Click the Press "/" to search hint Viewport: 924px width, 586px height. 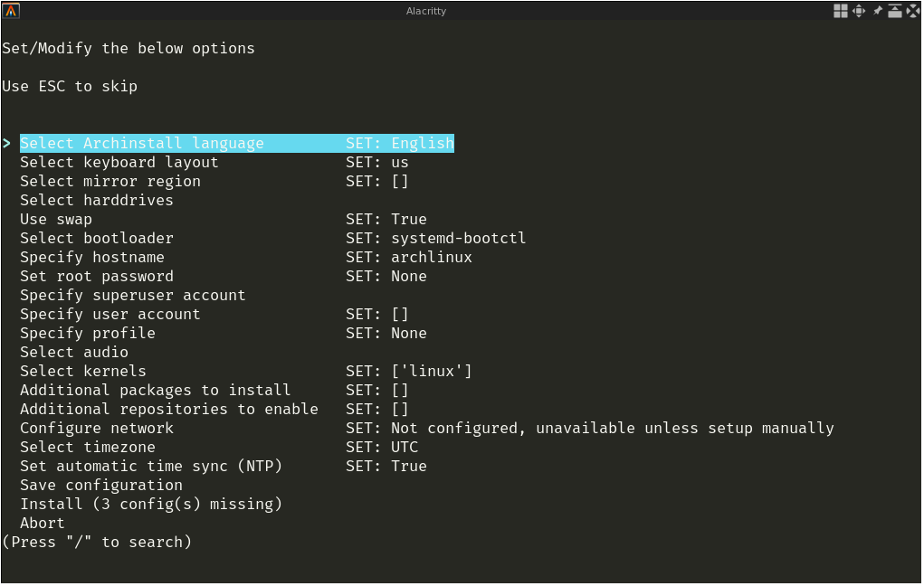pyautogui.click(x=97, y=543)
